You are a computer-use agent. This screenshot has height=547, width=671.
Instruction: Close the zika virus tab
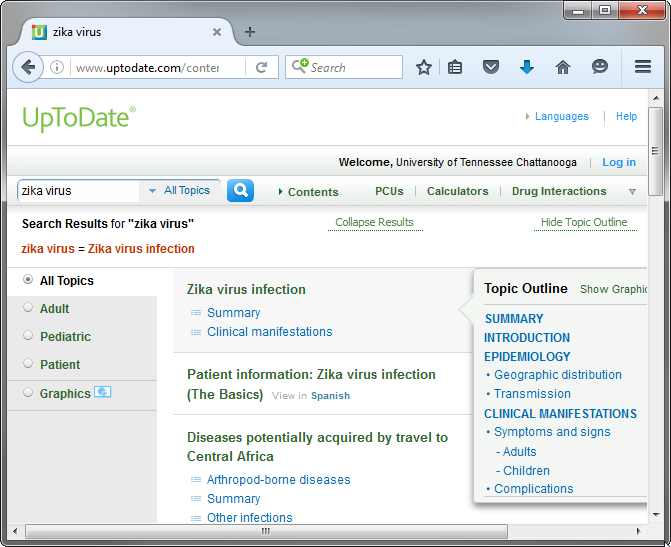217,32
